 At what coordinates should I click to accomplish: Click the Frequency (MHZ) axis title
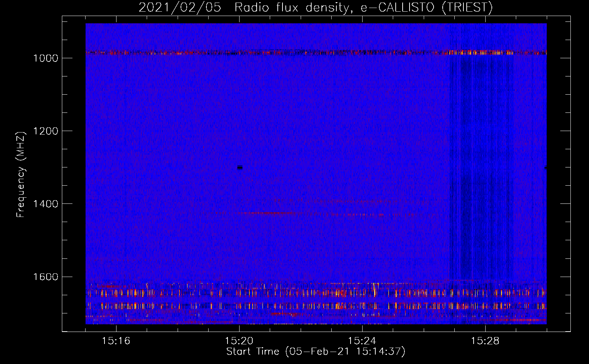click(21, 175)
